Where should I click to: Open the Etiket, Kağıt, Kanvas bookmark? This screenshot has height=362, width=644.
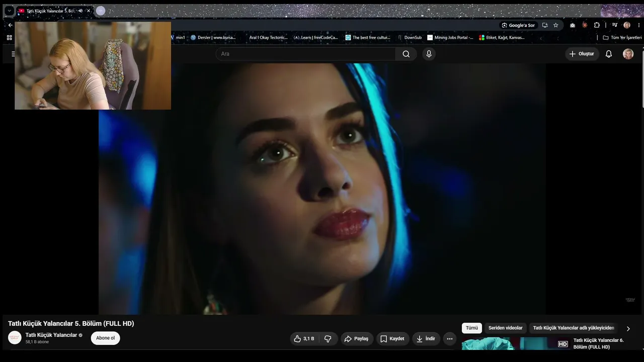pyautogui.click(x=502, y=38)
